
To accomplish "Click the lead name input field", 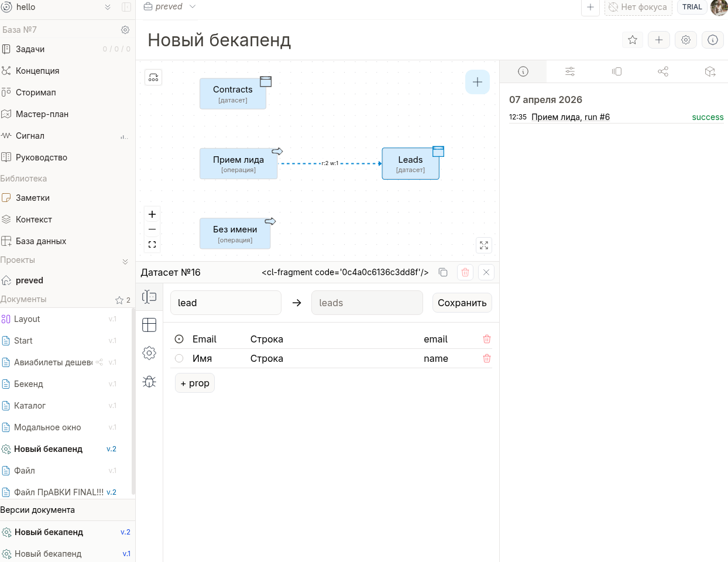I will [x=226, y=303].
